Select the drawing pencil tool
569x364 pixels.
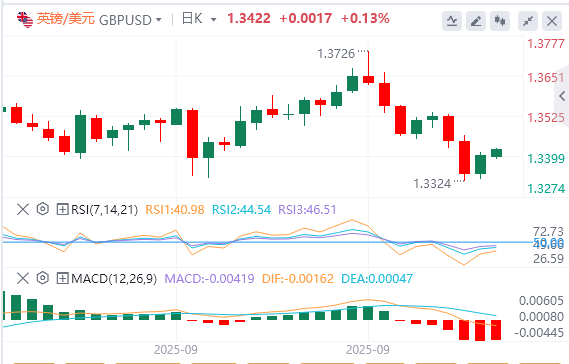[x=476, y=21]
